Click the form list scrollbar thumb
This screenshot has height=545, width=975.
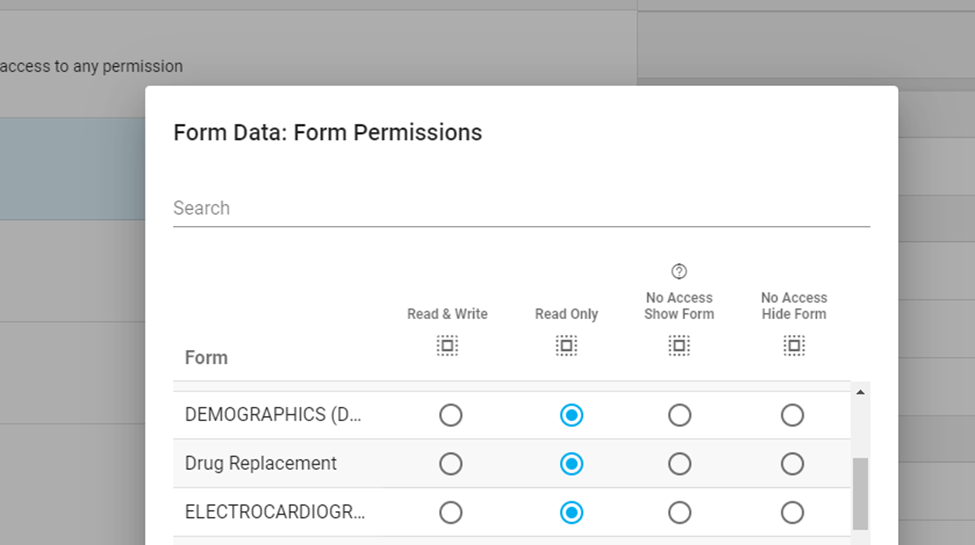860,493
